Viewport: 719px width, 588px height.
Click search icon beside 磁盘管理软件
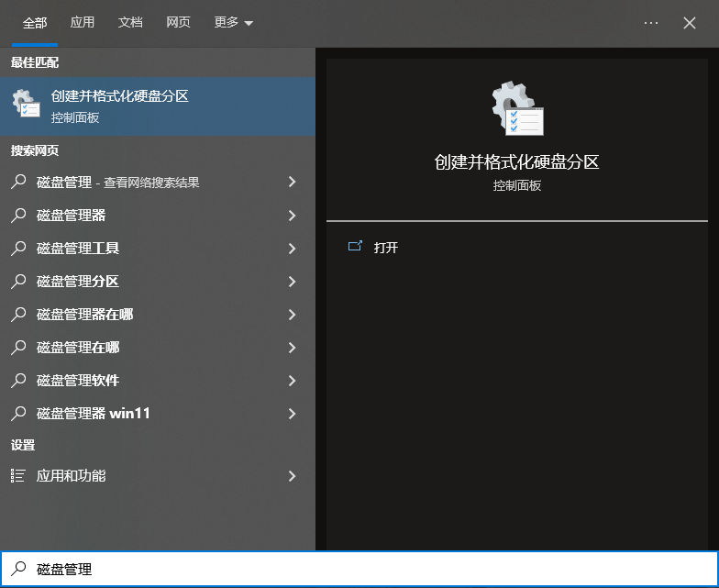(18, 380)
